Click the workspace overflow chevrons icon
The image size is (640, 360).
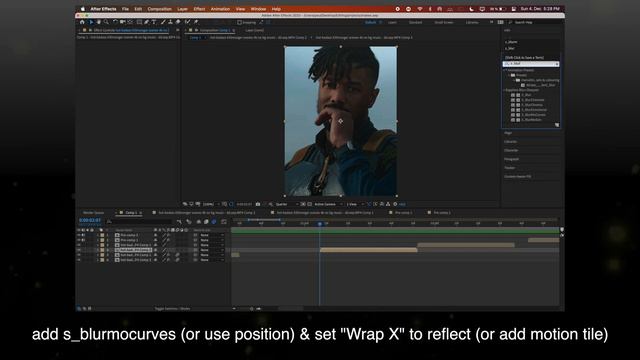click(491, 22)
